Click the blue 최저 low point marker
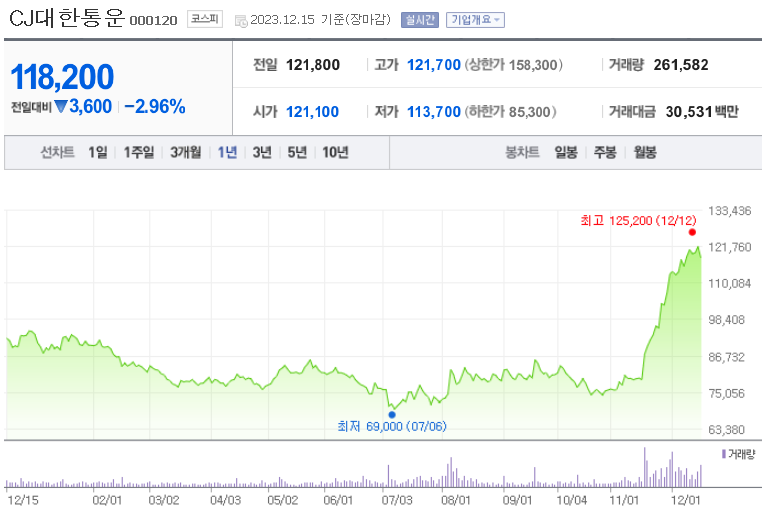Screen dimensions: 762x520 [392, 415]
